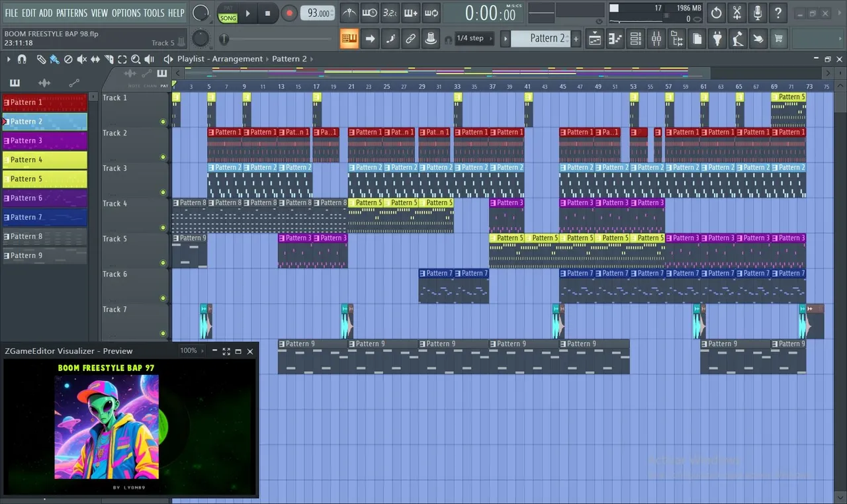Toggle the PAT/SONG mode switch

point(228,13)
